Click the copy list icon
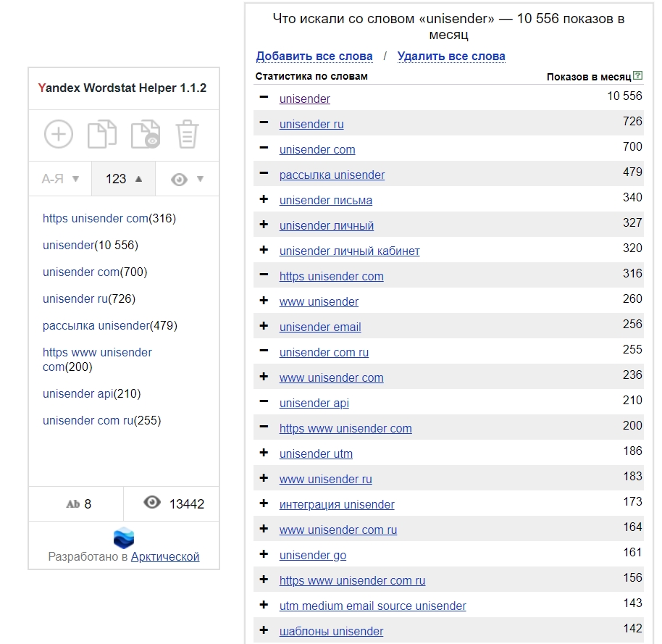Viewport: 662px width, 644px height. [101, 134]
